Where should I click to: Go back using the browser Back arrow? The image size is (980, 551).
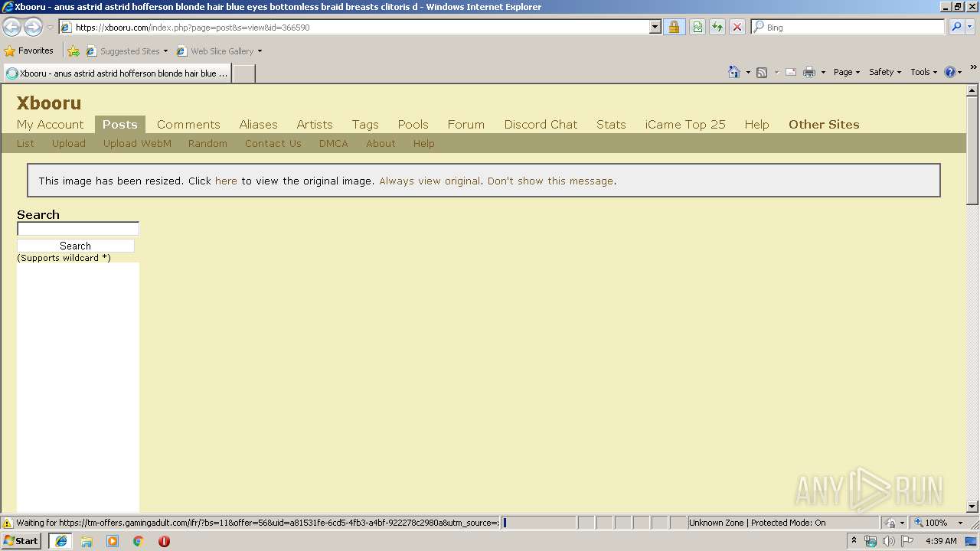11,28
